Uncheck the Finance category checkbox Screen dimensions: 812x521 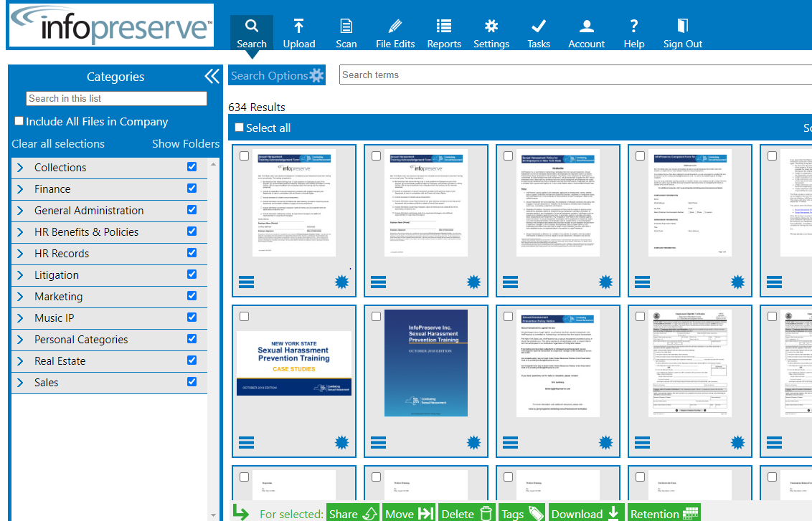coord(192,188)
